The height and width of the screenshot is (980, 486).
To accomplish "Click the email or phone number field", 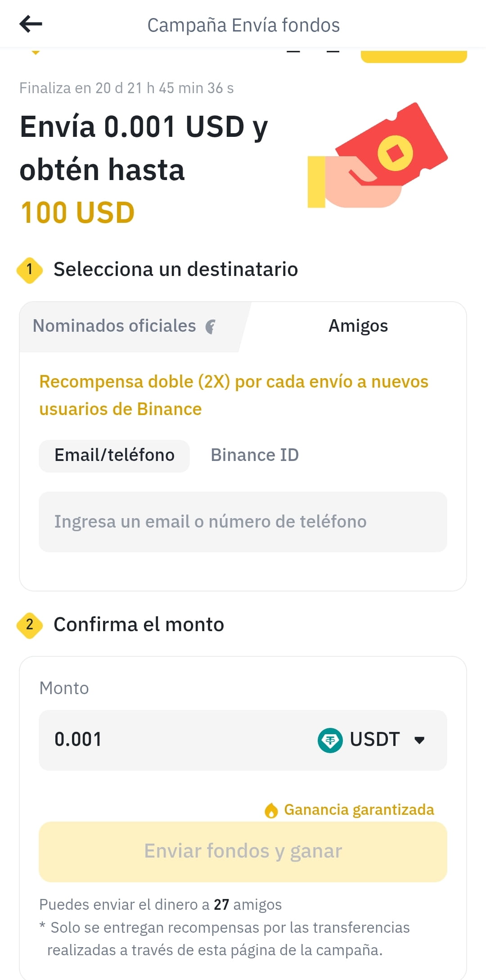I will (x=243, y=522).
